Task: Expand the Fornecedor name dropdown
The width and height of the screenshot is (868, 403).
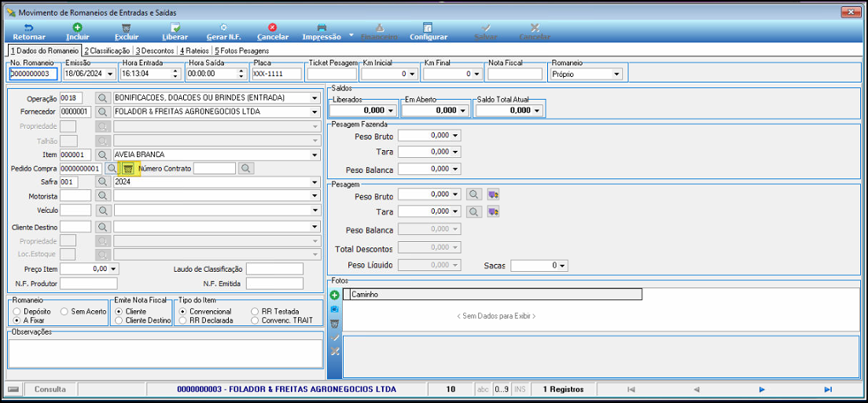Action: tap(315, 112)
